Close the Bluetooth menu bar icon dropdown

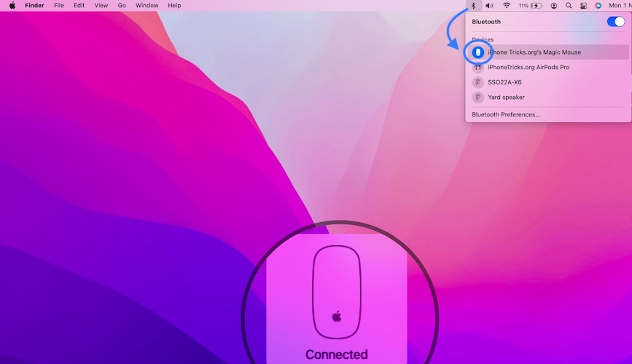coord(474,6)
